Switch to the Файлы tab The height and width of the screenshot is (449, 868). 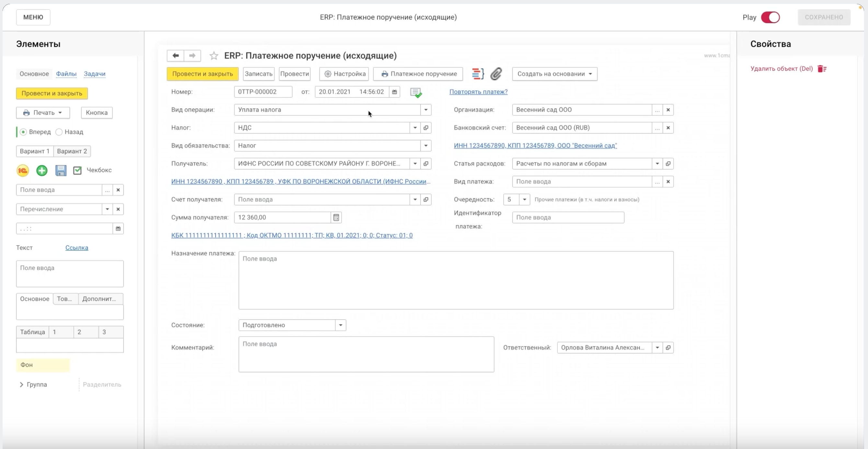coord(66,74)
